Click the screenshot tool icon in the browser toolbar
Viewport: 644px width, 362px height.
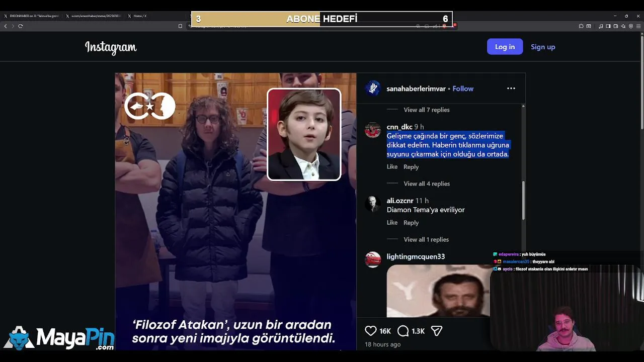589,26
